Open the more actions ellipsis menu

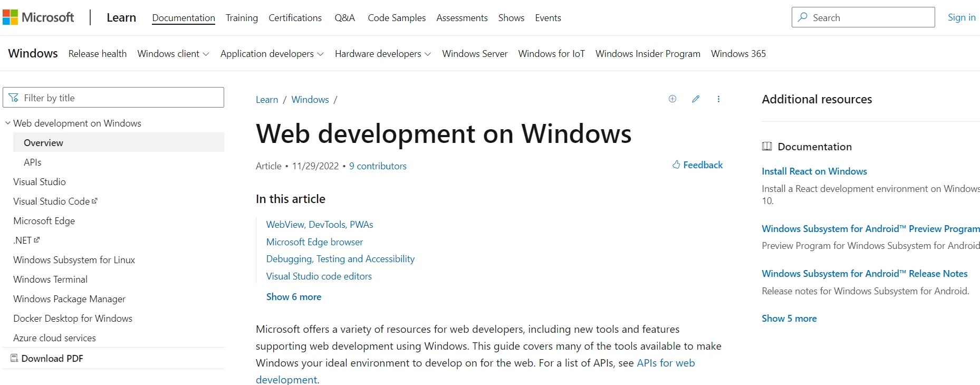coord(718,99)
